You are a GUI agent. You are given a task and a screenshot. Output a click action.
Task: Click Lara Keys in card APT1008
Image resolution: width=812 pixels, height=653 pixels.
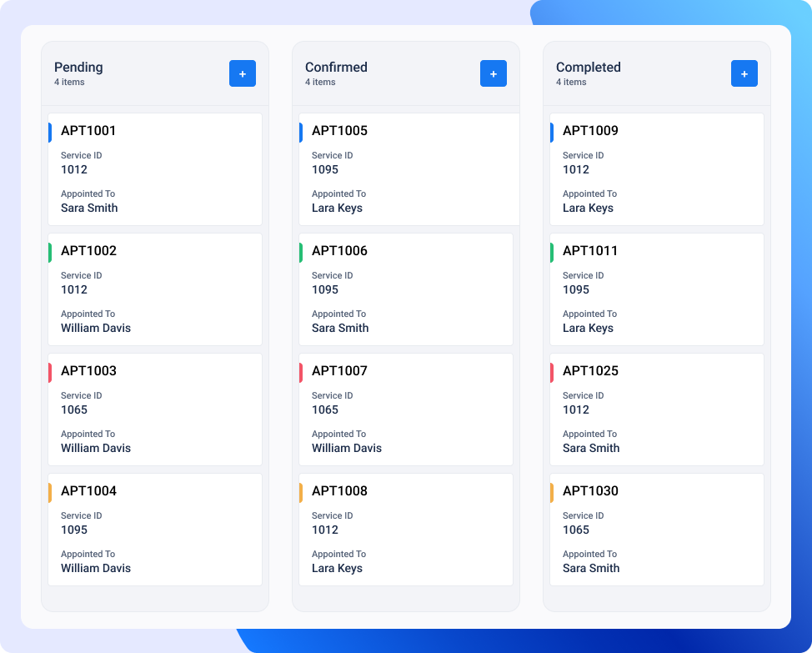tap(337, 569)
